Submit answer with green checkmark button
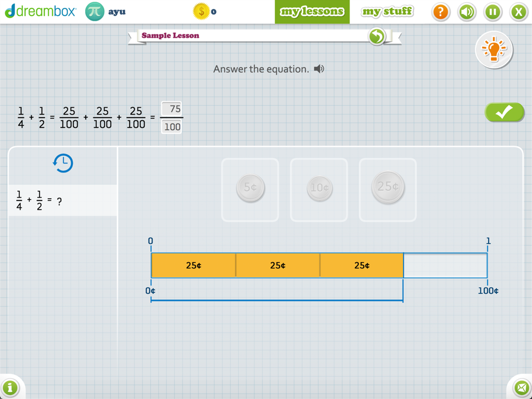Viewport: 532px width, 399px height. click(504, 112)
